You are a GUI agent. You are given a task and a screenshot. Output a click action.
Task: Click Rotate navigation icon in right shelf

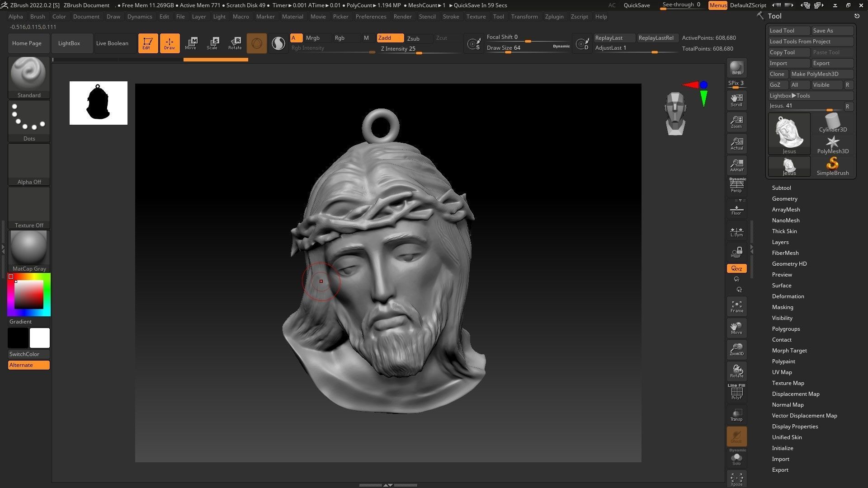tap(736, 371)
